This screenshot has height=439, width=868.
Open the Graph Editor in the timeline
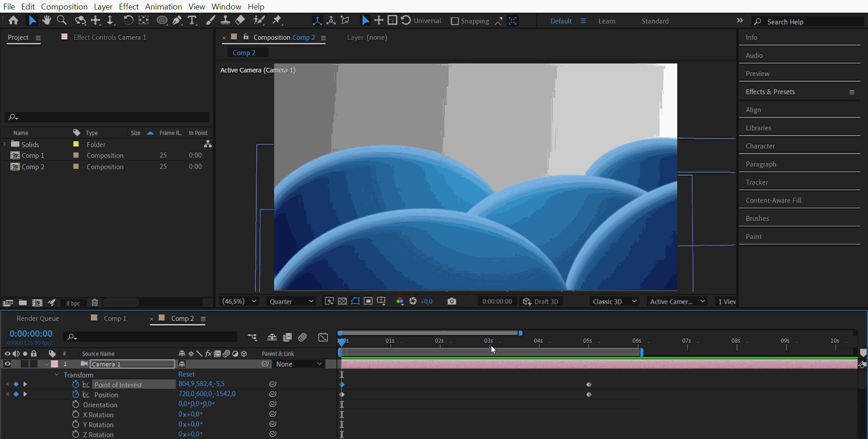pyautogui.click(x=323, y=337)
